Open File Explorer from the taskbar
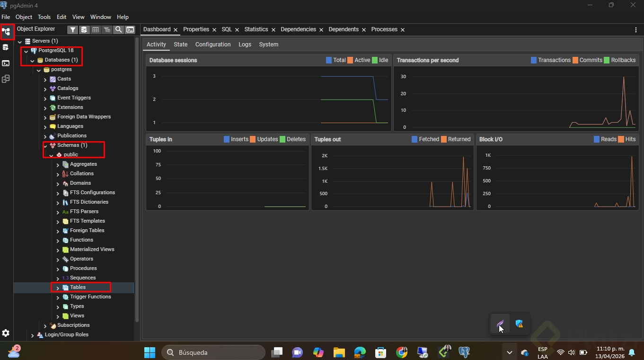Image resolution: width=644 pixels, height=360 pixels. coord(339,352)
